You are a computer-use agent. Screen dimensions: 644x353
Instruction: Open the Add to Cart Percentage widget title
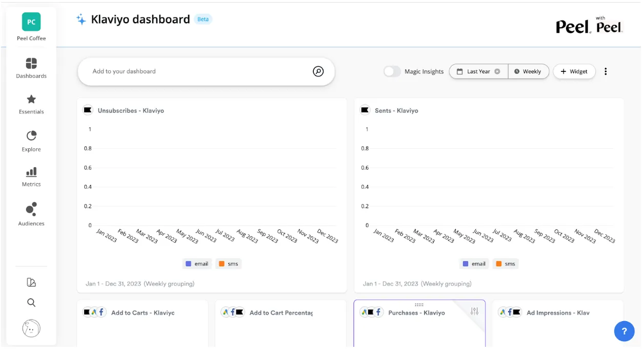(x=281, y=312)
